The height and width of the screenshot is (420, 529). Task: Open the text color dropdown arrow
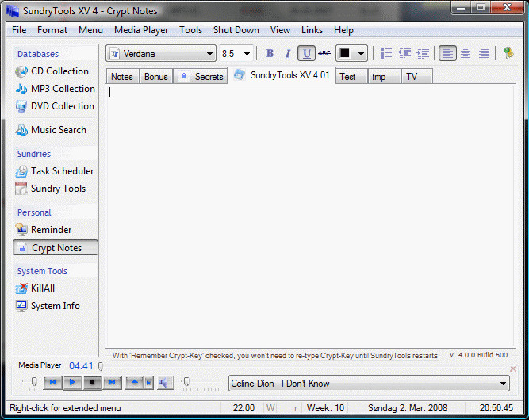pos(361,54)
